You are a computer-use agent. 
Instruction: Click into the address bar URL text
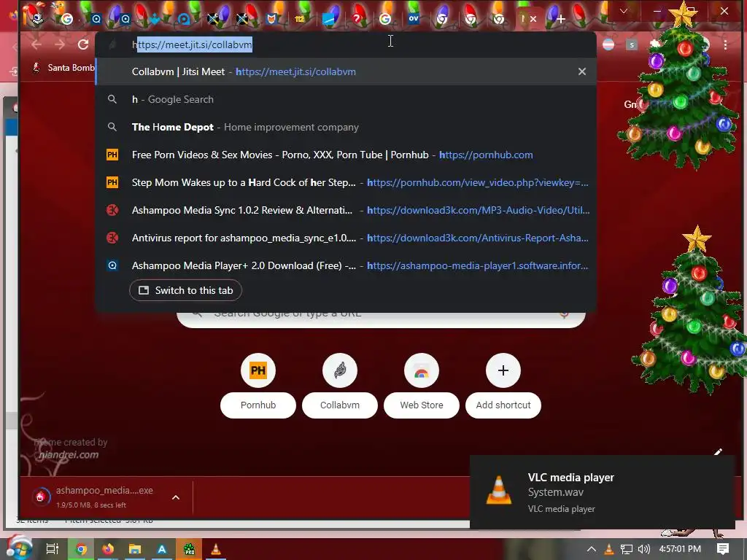[192, 44]
